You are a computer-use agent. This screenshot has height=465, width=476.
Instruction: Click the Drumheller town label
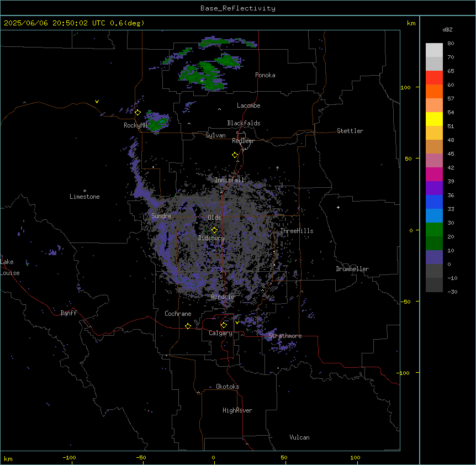click(x=352, y=269)
